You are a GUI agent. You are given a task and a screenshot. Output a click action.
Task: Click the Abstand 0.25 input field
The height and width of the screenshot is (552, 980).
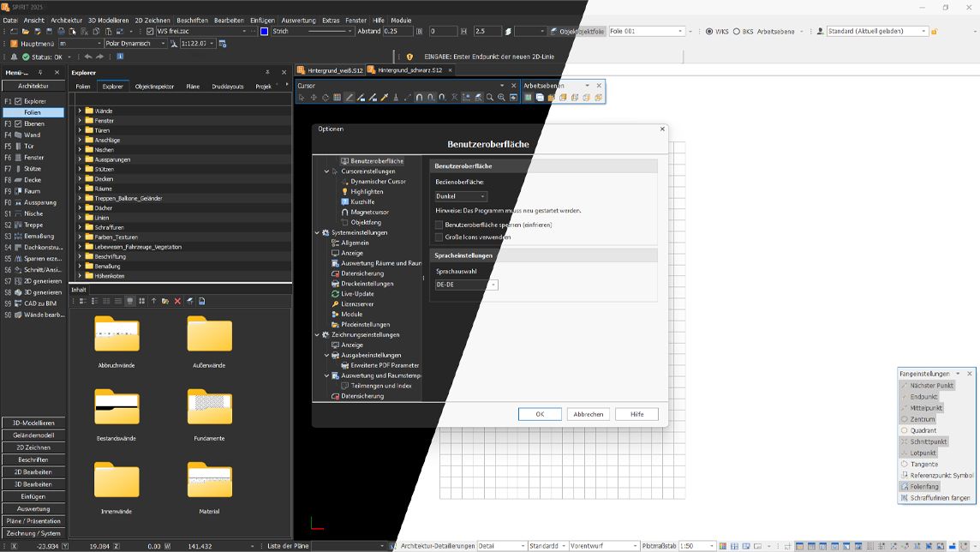(x=397, y=31)
